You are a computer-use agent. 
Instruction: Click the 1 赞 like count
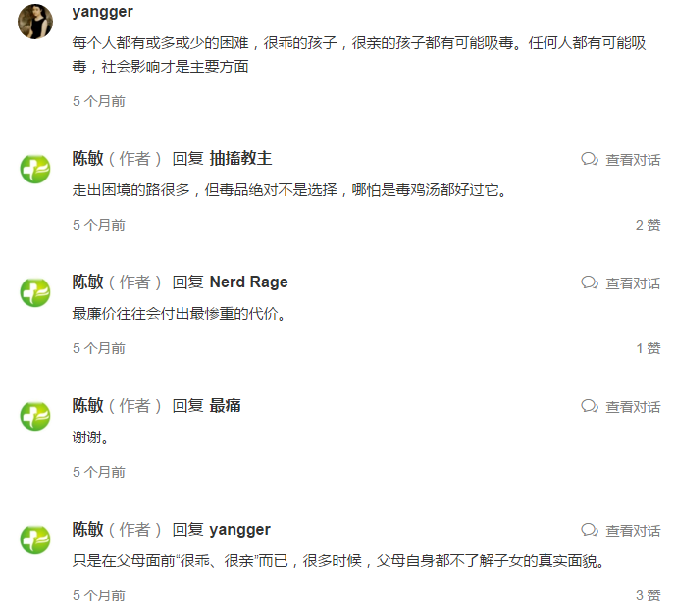point(648,348)
